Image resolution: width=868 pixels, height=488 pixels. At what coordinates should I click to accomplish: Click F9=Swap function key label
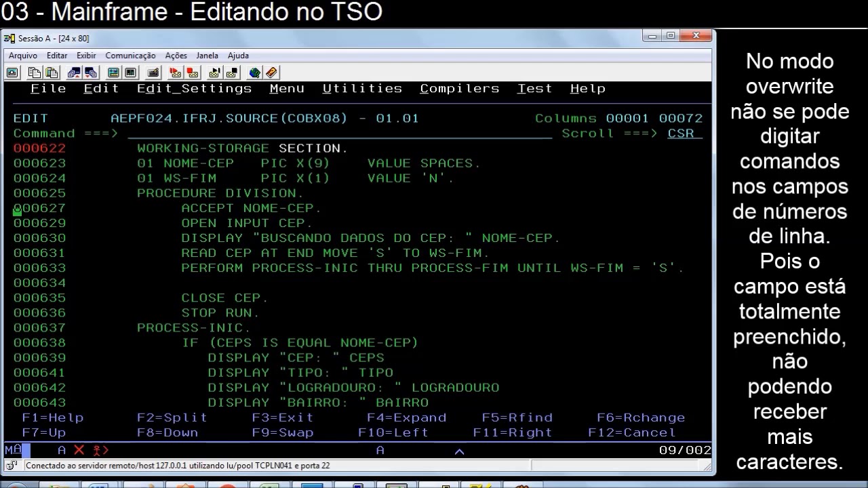[x=283, y=432]
